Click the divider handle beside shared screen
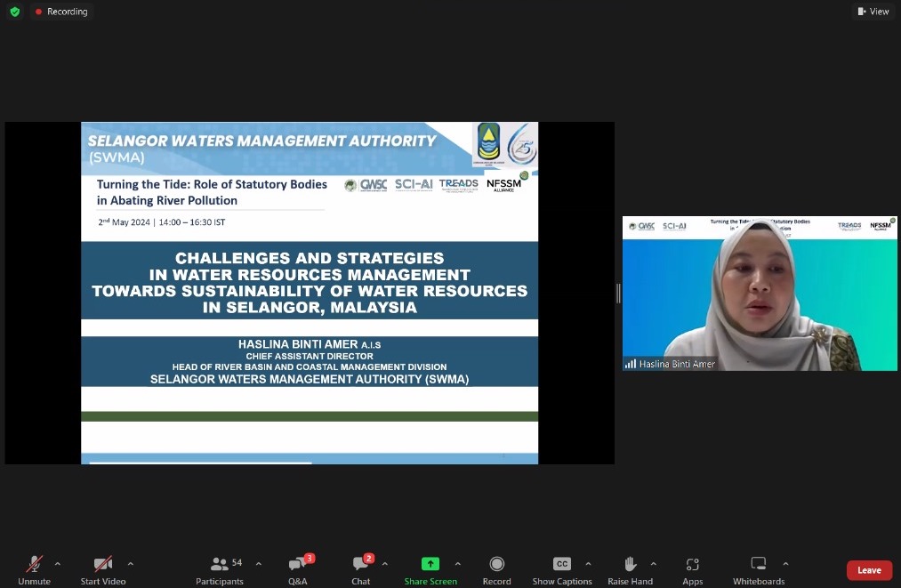 618,294
